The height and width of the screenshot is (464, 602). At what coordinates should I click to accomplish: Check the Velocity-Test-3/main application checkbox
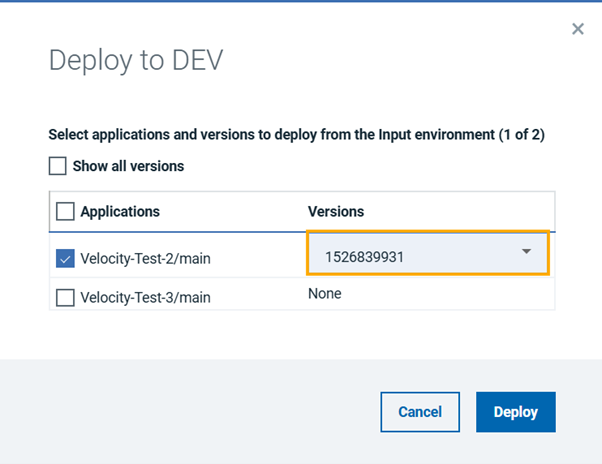pos(65,297)
